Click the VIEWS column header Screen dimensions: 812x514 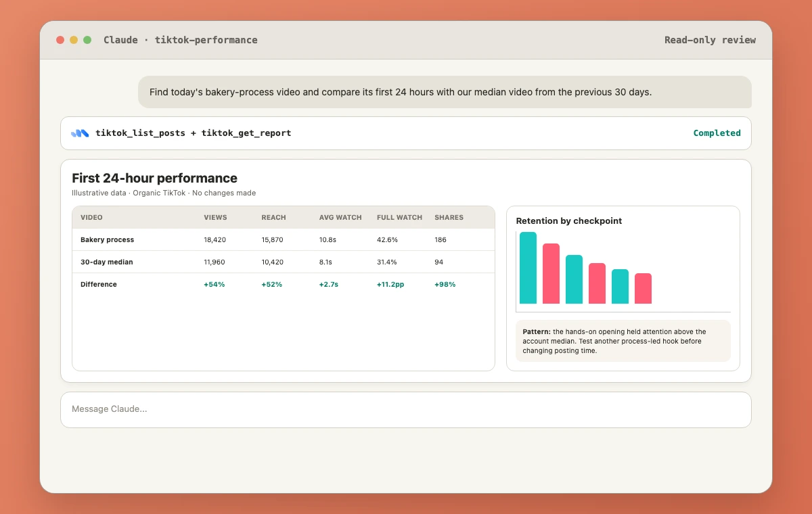click(x=215, y=218)
